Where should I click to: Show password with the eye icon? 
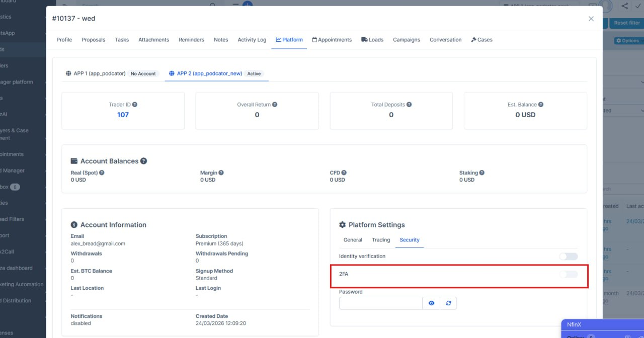click(x=431, y=303)
